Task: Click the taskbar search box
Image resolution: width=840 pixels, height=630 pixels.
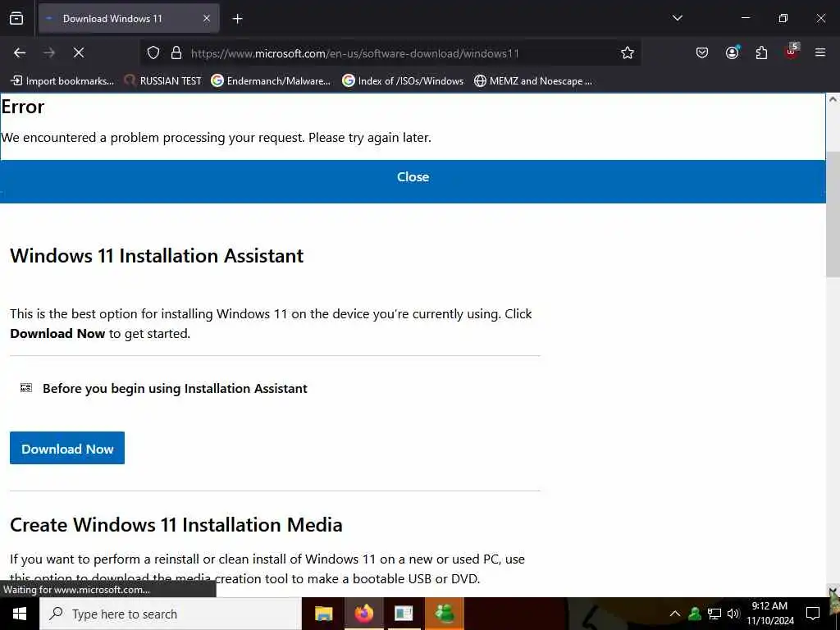Action: click(x=171, y=614)
